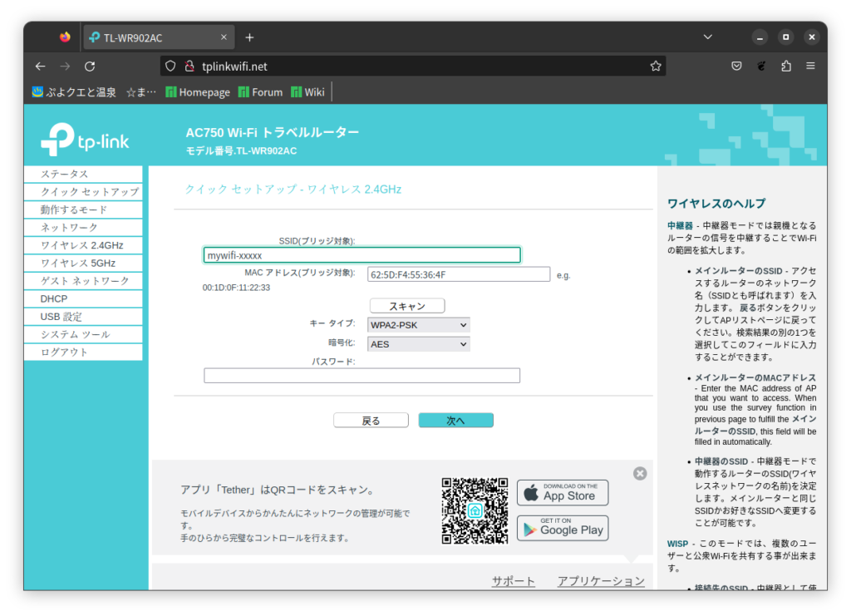The width and height of the screenshot is (851, 616).
Task: Open the システム ツール menu item
Action: pyautogui.click(x=84, y=334)
